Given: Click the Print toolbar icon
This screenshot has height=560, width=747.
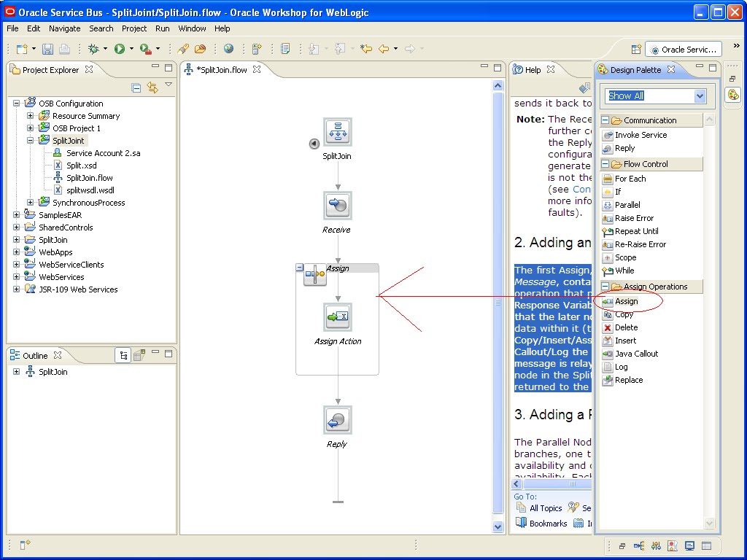Looking at the screenshot, I should click(x=64, y=49).
